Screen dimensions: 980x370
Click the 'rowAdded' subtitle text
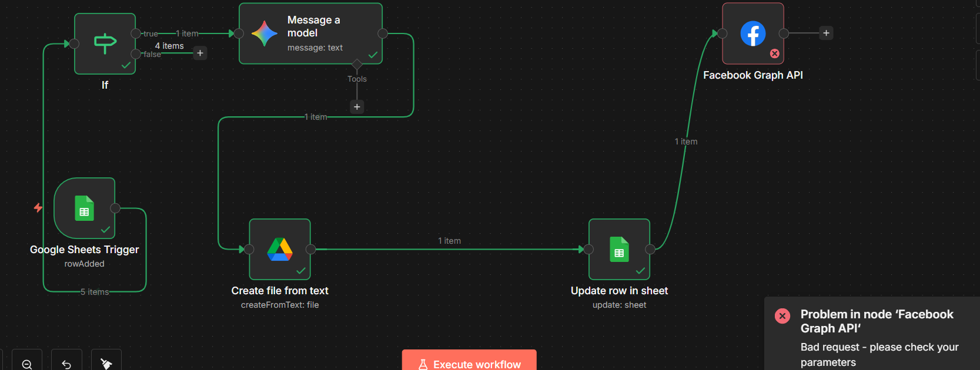point(84,264)
